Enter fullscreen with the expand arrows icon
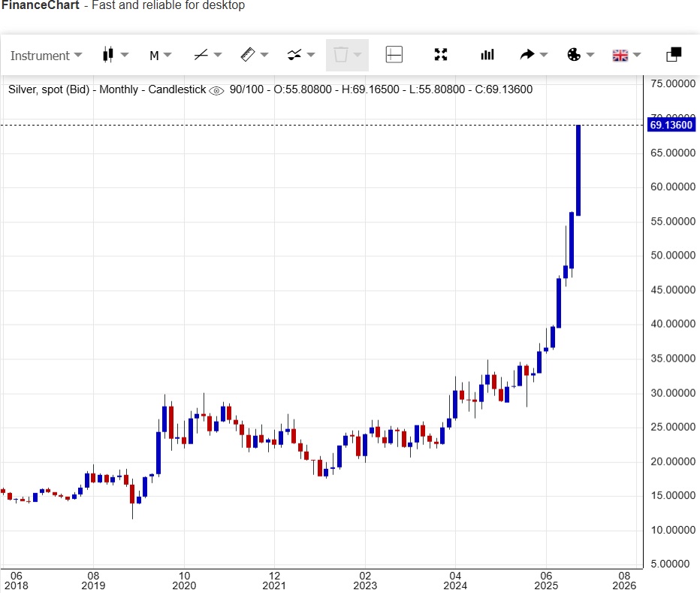Image resolution: width=700 pixels, height=593 pixels. 441,54
